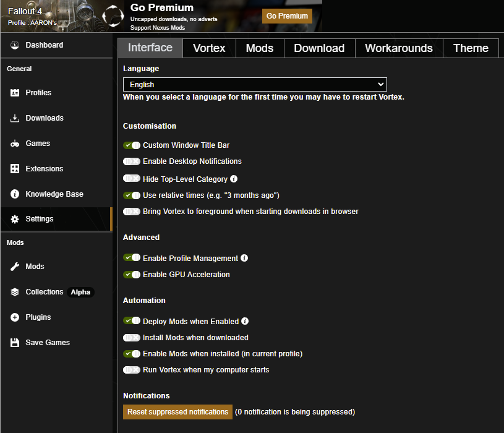Click the Extensions puzzle icon
Screen dimensions: 504x433
click(15, 169)
